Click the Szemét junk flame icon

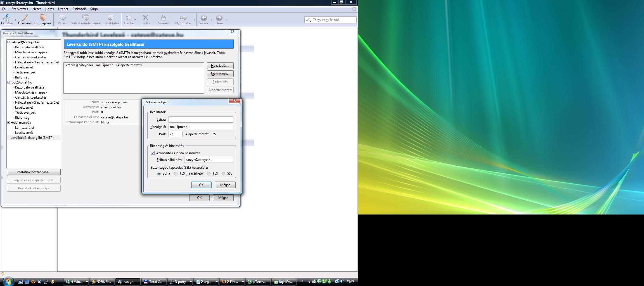coord(163,18)
